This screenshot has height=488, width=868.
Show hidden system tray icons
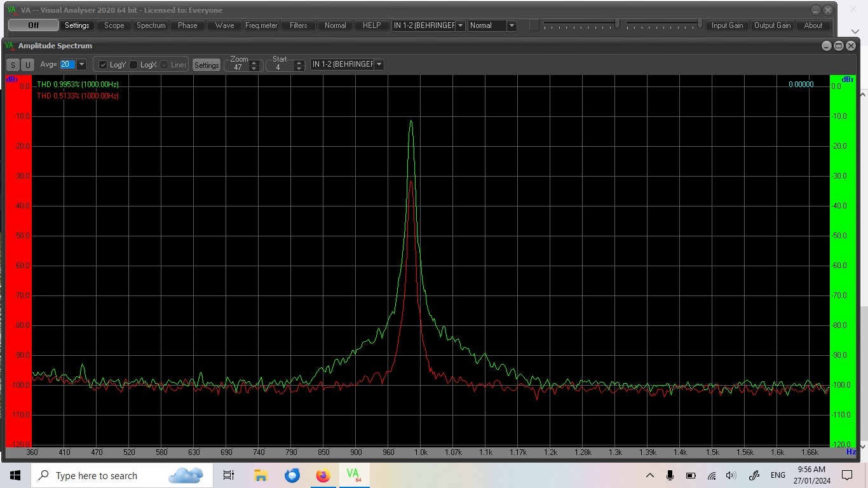click(650, 475)
